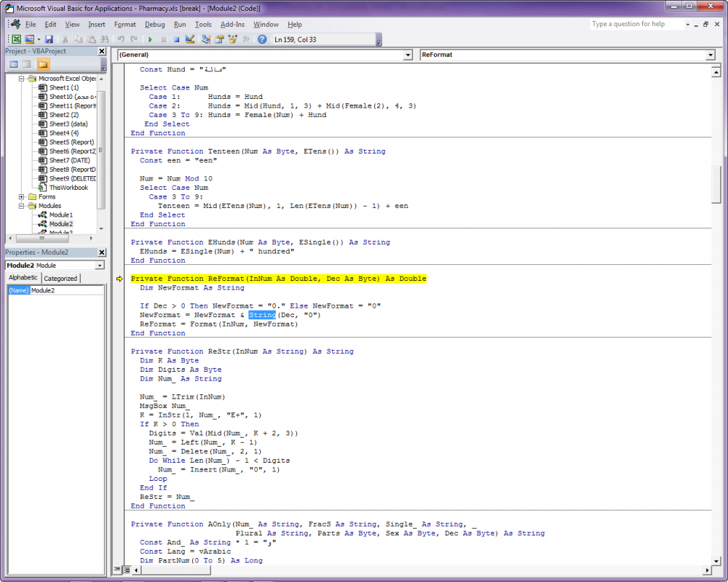Click the Type a question for help box
728x582 pixels.
click(x=637, y=24)
